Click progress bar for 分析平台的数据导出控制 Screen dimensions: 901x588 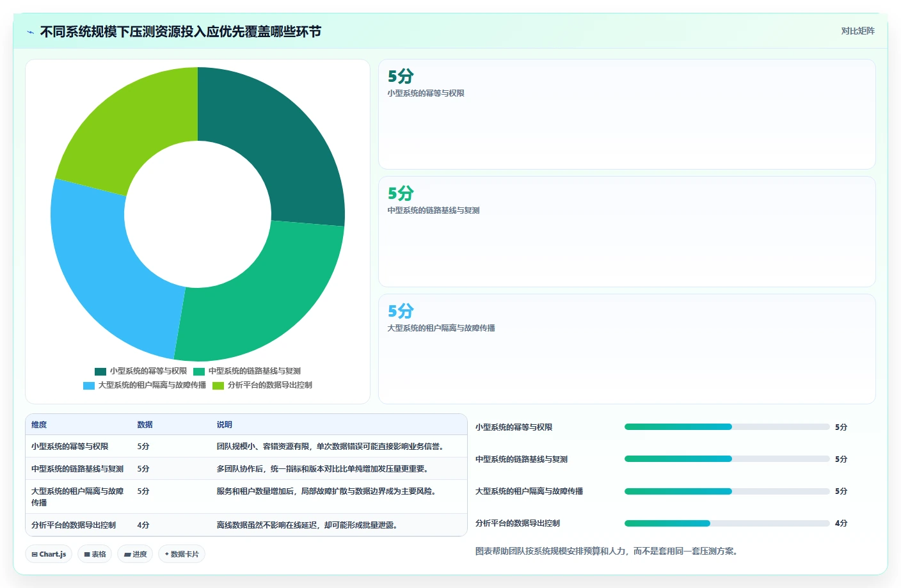[x=727, y=523]
